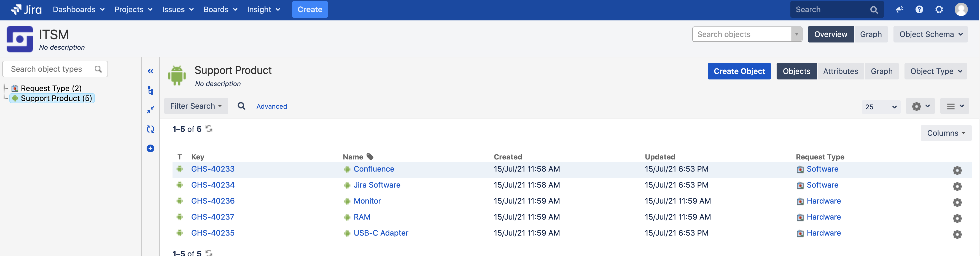This screenshot has height=256, width=980.
Task: Select Request Type in the object tree
Action: point(51,88)
